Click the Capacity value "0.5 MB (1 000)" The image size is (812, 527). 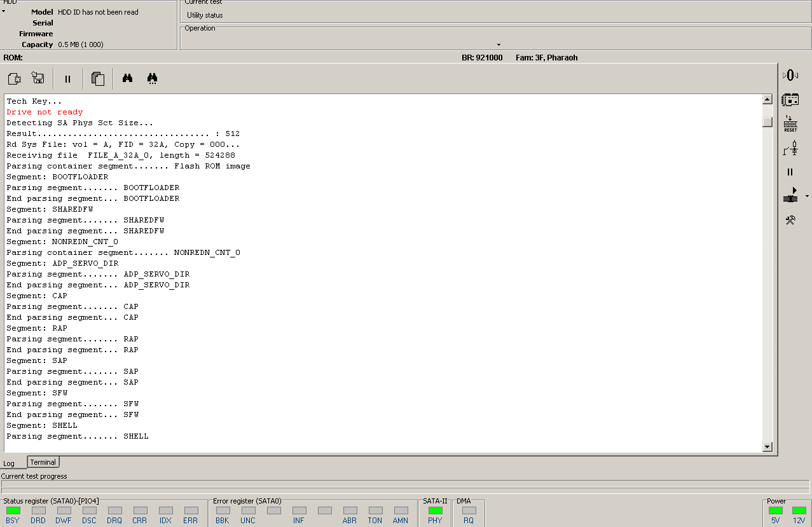point(81,44)
